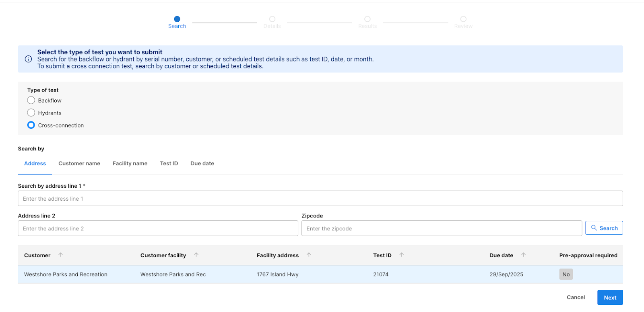Select the Backflow test type
The height and width of the screenshot is (312, 644).
tap(31, 100)
